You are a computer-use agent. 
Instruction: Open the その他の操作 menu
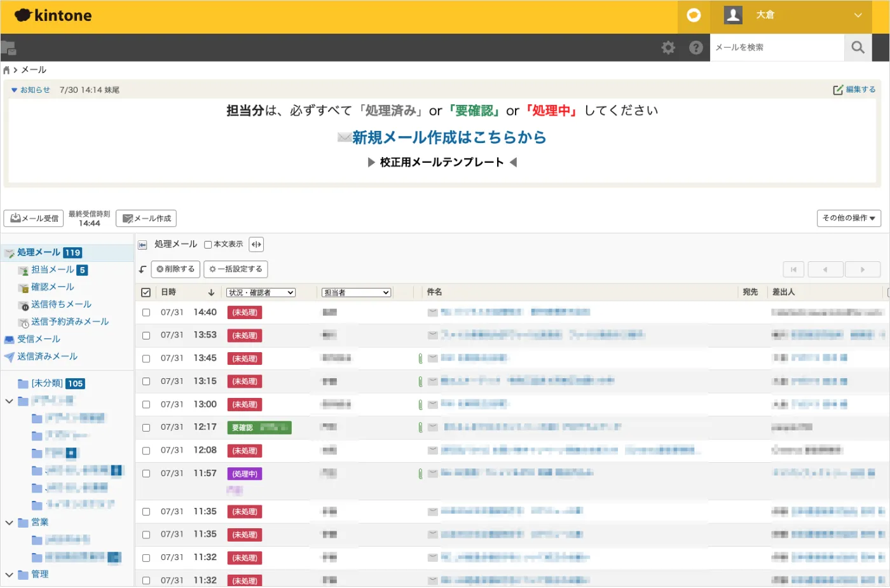[848, 218]
